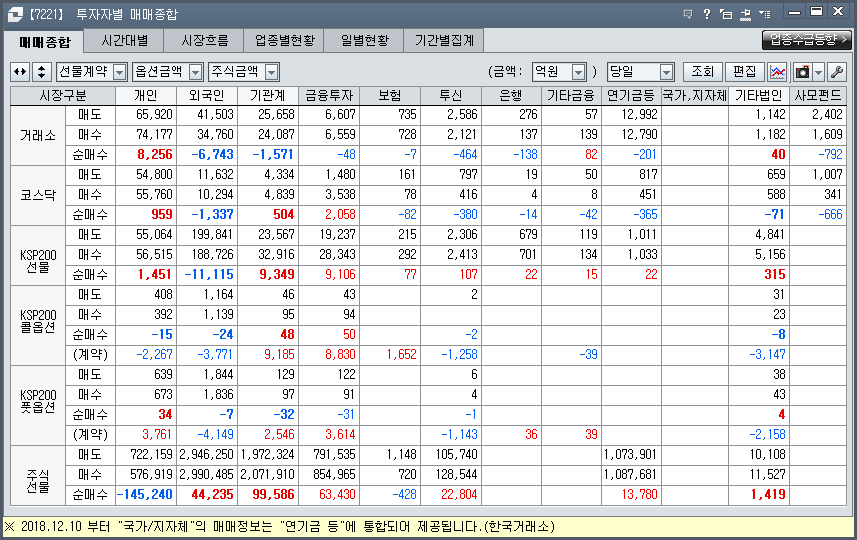The height and width of the screenshot is (540, 857).
Task: Select the 코스닥 market row label
Action: (x=38, y=195)
